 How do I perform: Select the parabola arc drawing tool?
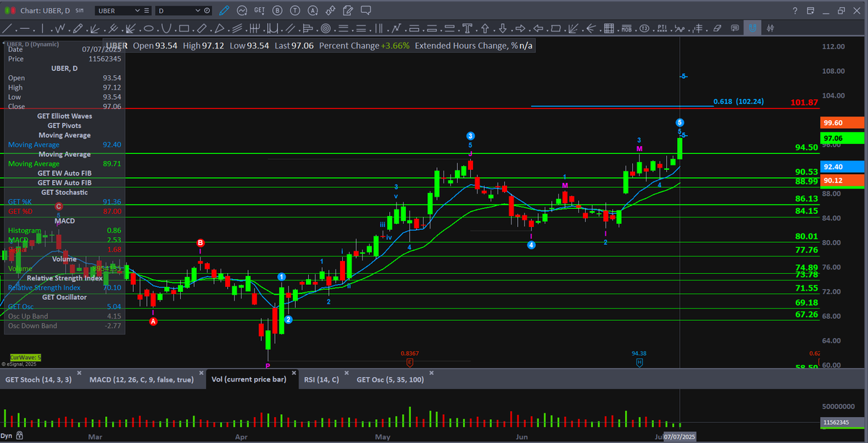click(166, 28)
